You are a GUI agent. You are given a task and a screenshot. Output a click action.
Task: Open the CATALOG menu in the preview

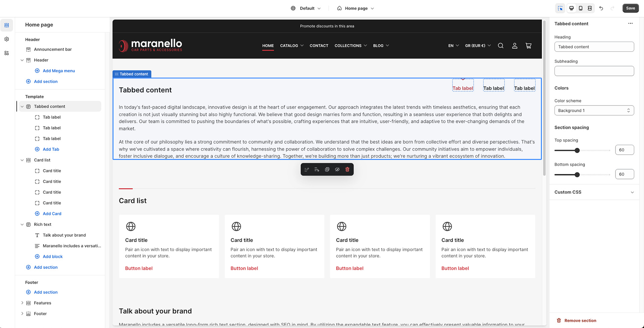(x=291, y=46)
